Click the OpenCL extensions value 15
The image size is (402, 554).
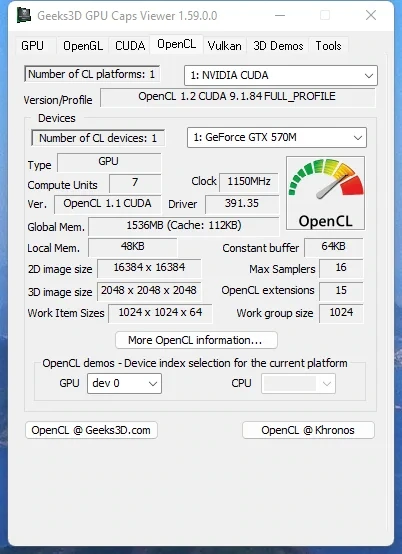(x=341, y=291)
